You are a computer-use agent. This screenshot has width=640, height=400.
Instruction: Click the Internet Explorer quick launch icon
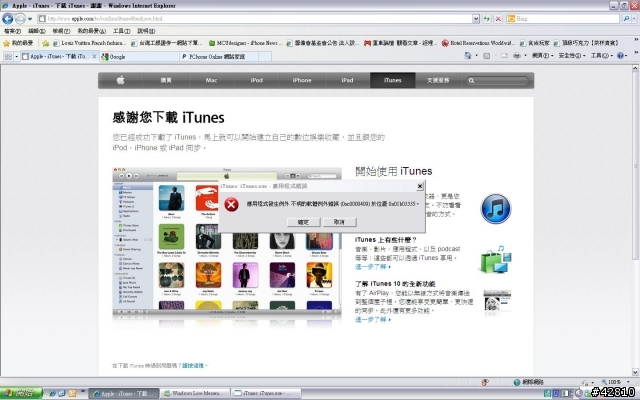point(52,393)
